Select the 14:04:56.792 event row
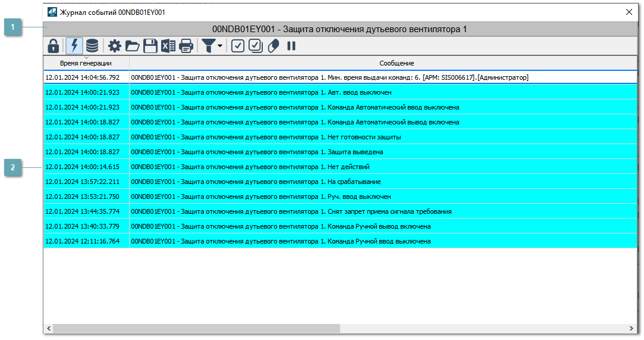This screenshot has width=644, height=340. 297,77
